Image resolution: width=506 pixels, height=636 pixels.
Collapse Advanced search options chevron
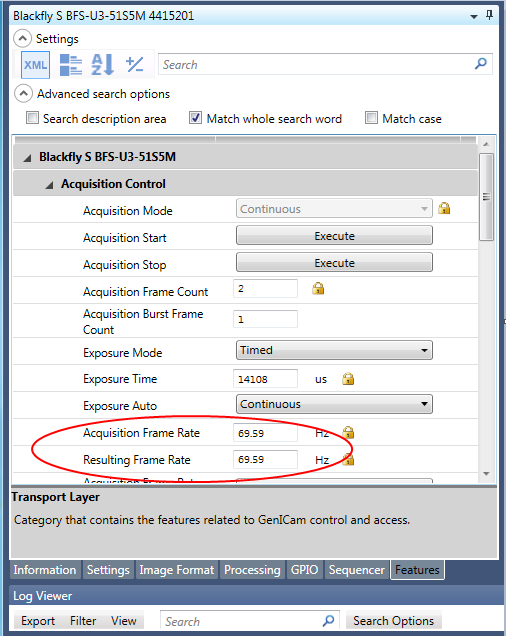click(24, 94)
